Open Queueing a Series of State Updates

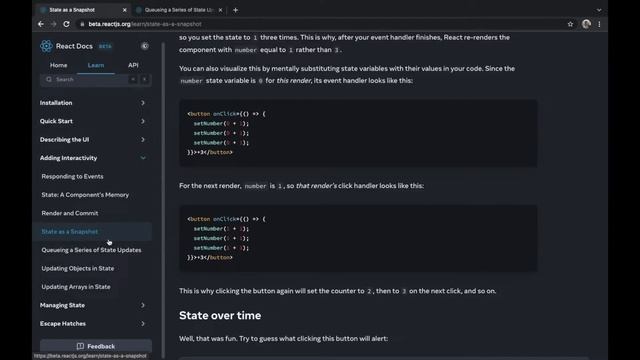click(x=91, y=250)
